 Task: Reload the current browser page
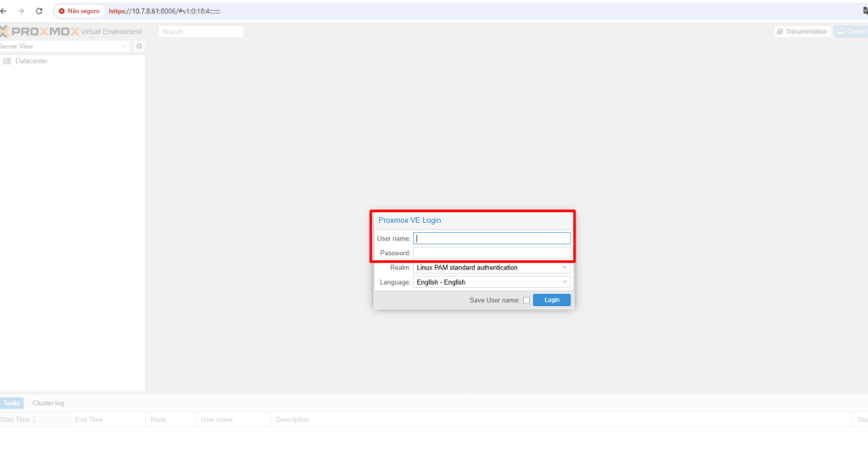(x=39, y=11)
